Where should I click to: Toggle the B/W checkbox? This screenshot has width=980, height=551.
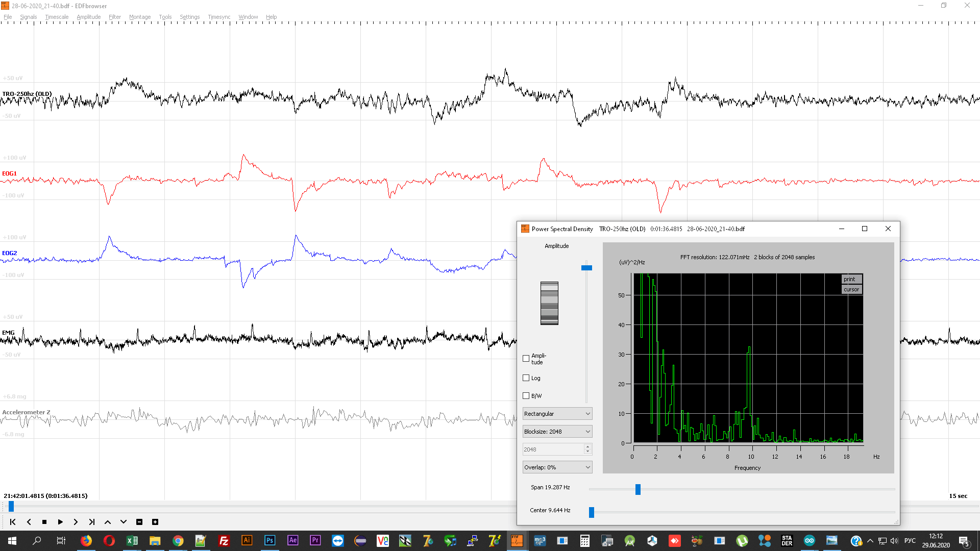point(526,396)
